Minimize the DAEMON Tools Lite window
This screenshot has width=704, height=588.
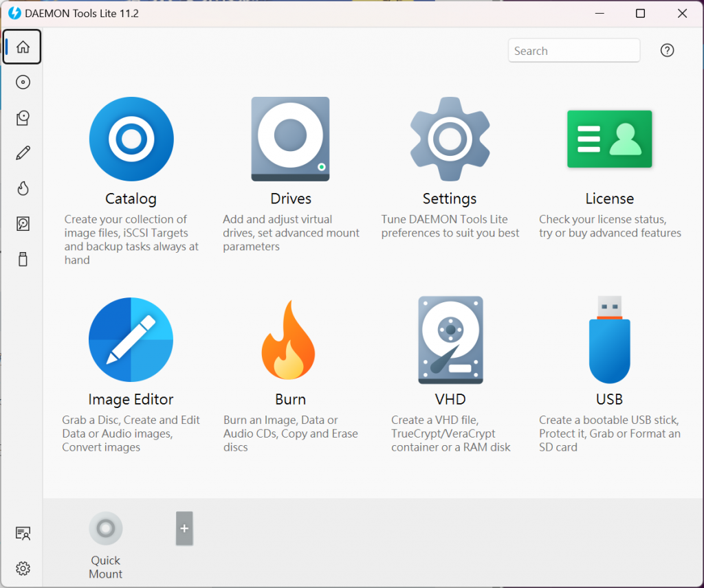click(599, 14)
